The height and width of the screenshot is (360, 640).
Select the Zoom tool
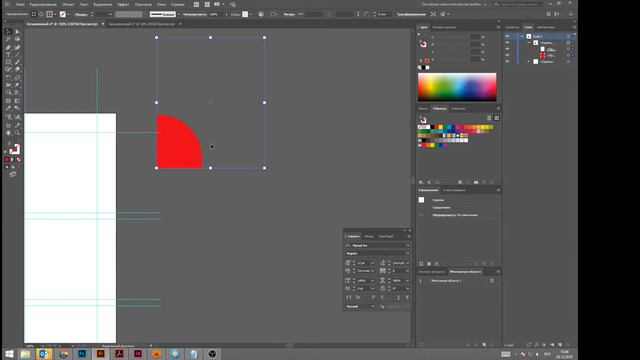pos(17,133)
